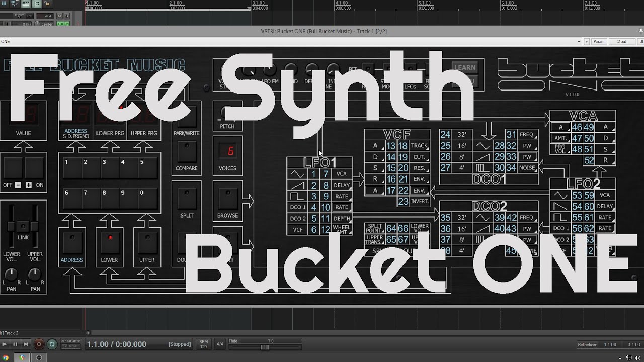Viewport: 644px width, 362px height.
Task: Select VCA parameter 48 PRG VOL.
Action: point(577,149)
